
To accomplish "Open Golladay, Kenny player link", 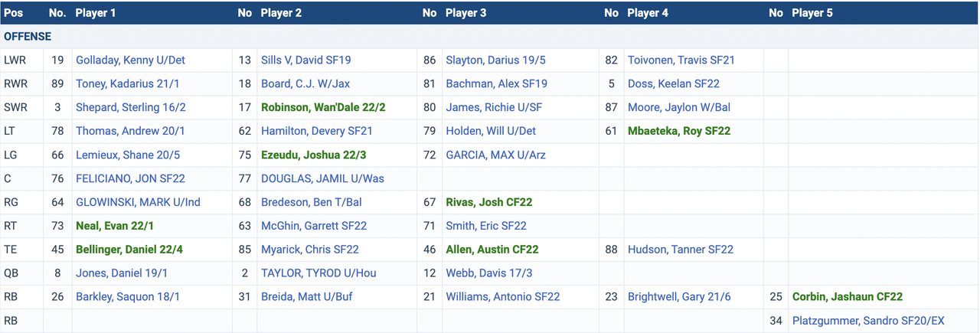I will pyautogui.click(x=130, y=60).
